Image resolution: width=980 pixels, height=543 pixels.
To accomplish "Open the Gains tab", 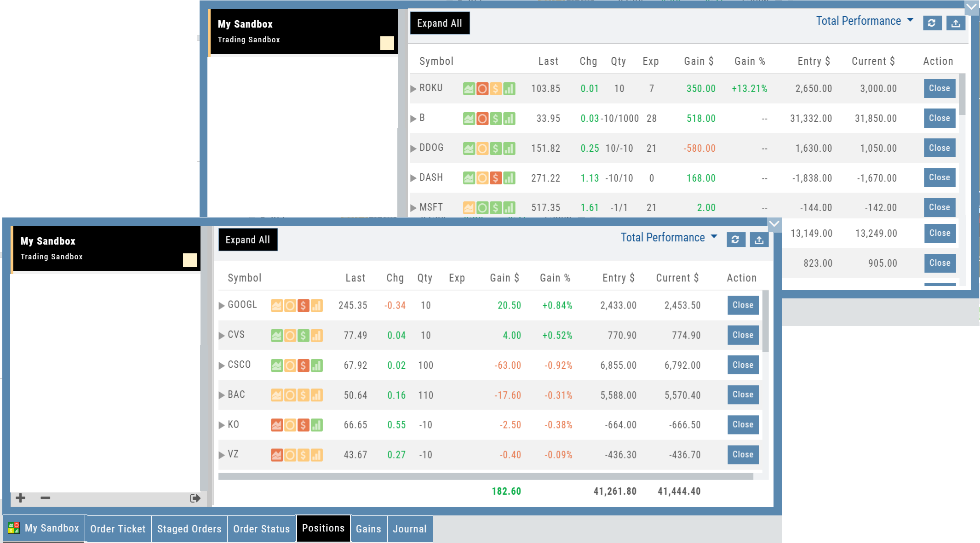I will pos(368,529).
